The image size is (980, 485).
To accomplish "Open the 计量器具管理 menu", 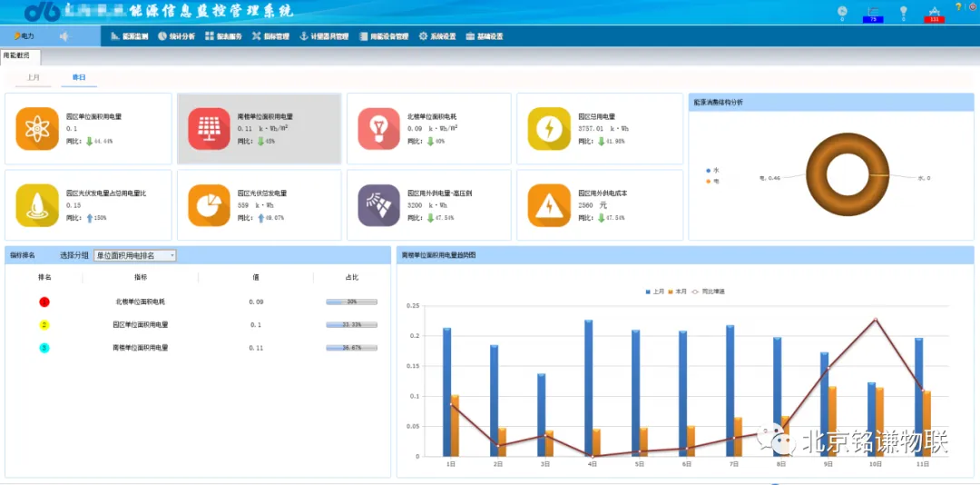I will pyautogui.click(x=326, y=36).
